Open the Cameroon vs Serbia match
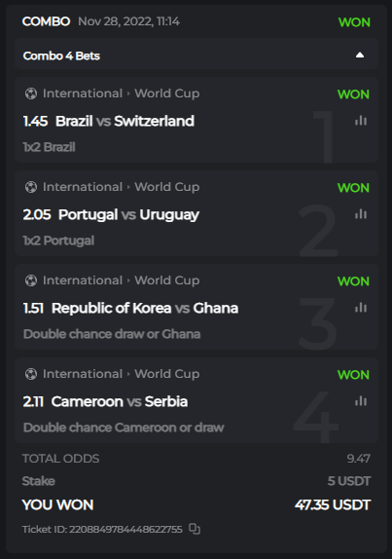Viewport: 392px width, 559px height. tap(120, 401)
